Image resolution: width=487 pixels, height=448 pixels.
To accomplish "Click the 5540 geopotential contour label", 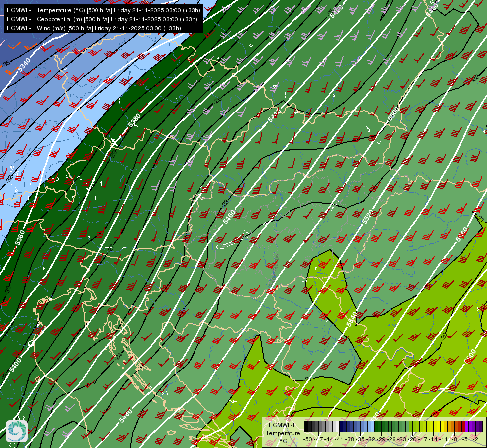I will point(352,319).
